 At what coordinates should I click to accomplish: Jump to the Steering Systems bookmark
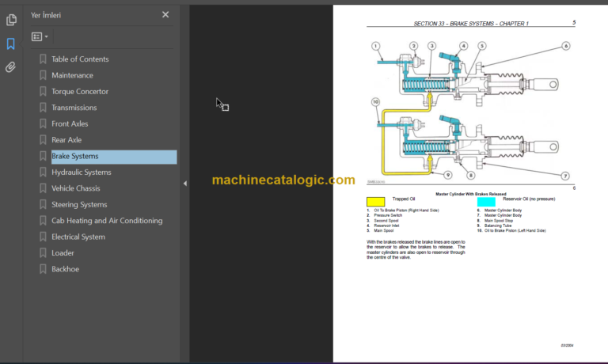tap(79, 204)
